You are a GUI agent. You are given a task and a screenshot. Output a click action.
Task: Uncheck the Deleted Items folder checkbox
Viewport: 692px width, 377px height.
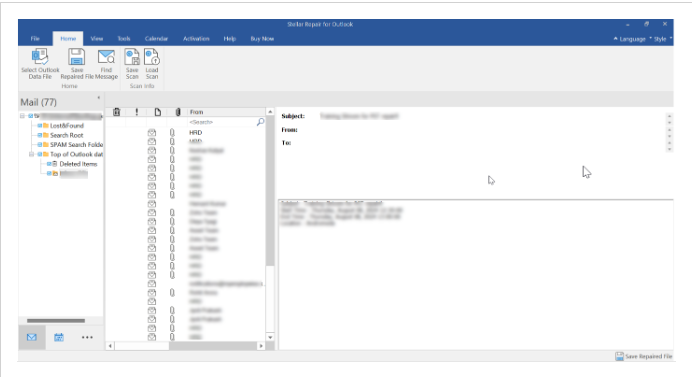pyautogui.click(x=49, y=164)
